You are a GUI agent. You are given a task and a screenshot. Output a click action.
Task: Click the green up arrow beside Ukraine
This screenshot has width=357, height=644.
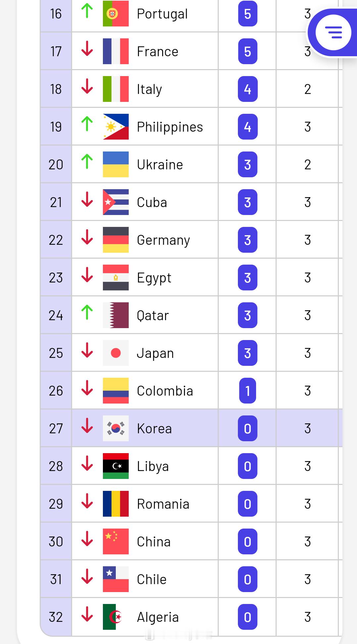coord(87,161)
